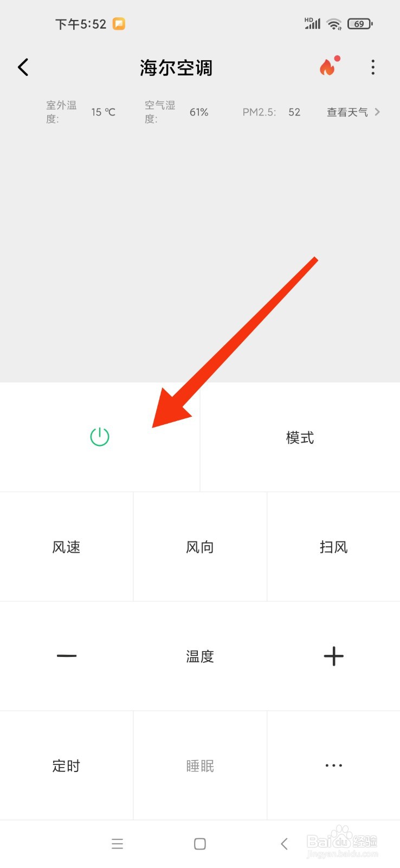400x868 pixels.
Task: Open the 模式 mode selector
Action: coord(300,437)
